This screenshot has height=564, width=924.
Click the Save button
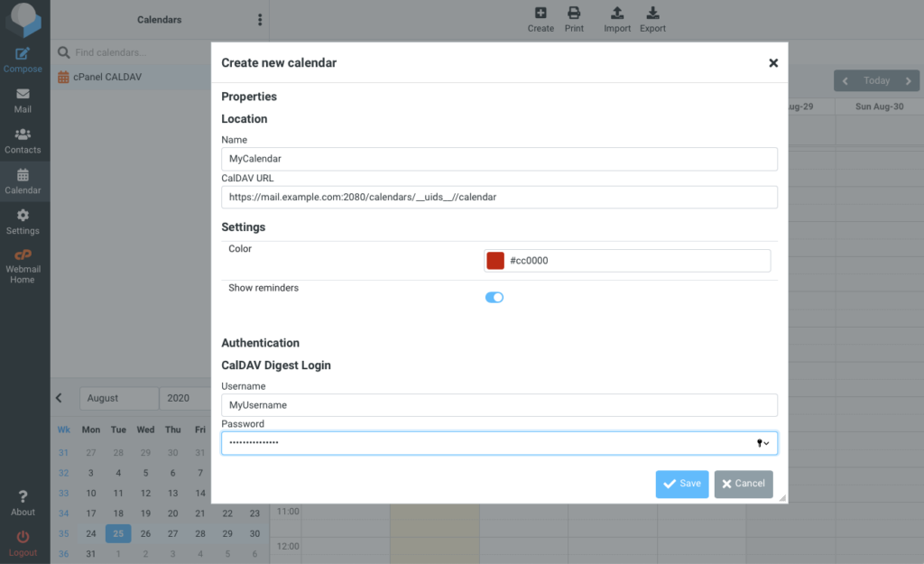681,484
